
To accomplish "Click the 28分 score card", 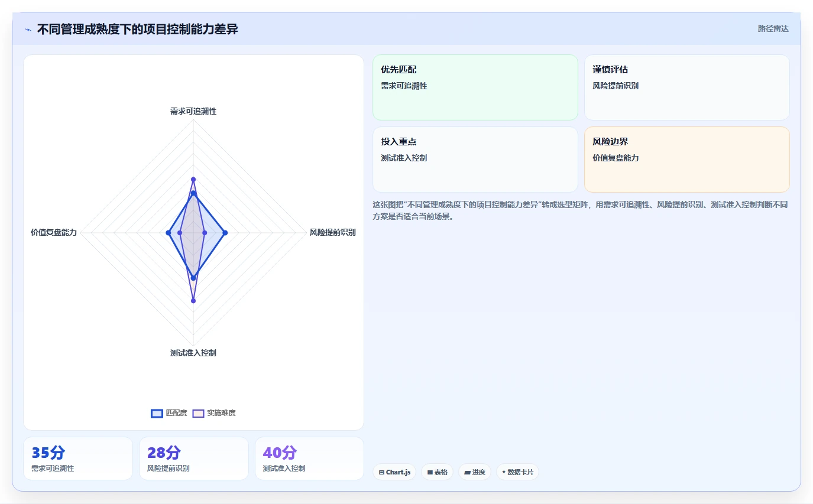I will 193,459.
